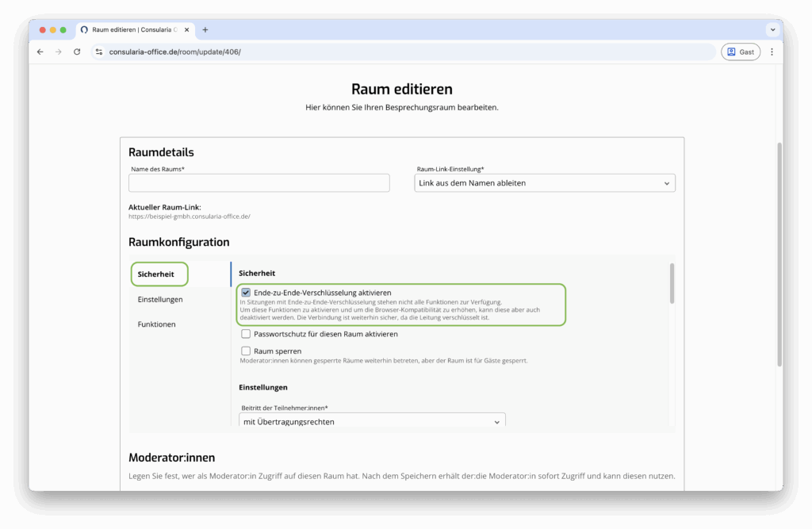Switch to the Einstellungen tab
Viewport: 812px width, 529px height.
(x=160, y=299)
